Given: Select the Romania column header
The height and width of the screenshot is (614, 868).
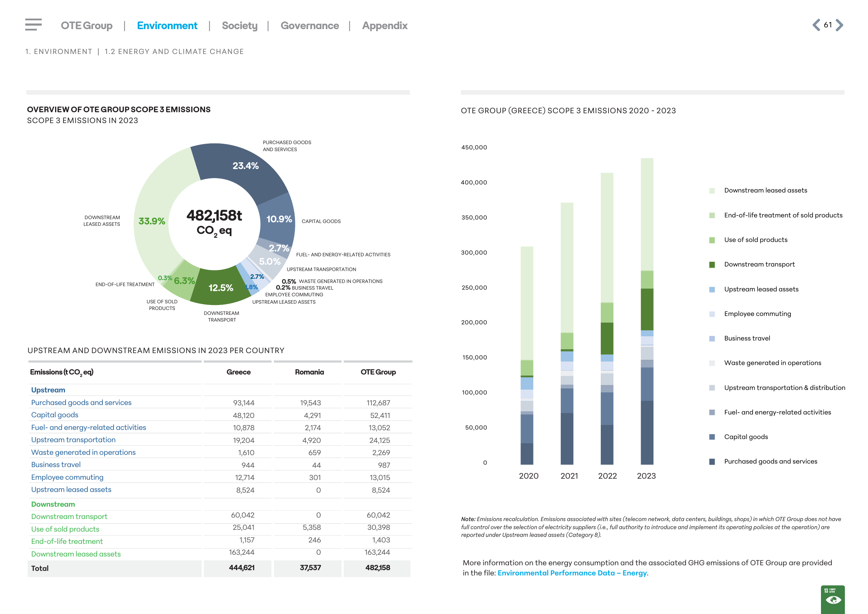Looking at the screenshot, I should tap(309, 372).
